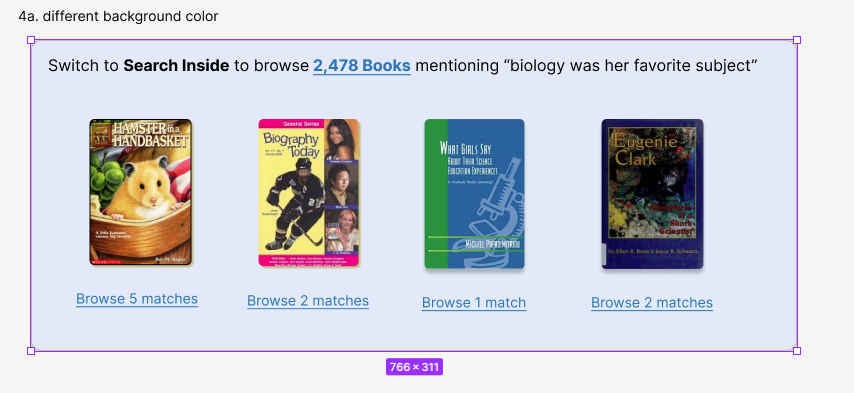Open the Biography Today book cover
Viewport: 854px width, 393px height.
[309, 193]
